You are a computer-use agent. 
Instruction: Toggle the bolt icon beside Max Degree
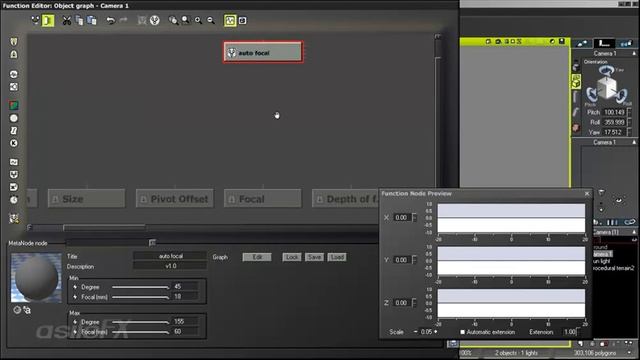coord(75,322)
